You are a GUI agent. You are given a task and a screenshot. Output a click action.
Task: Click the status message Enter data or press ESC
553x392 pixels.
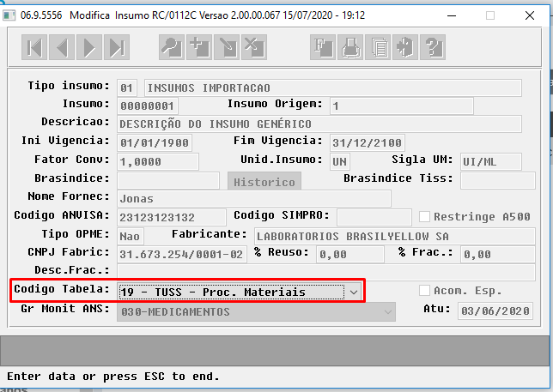click(112, 377)
